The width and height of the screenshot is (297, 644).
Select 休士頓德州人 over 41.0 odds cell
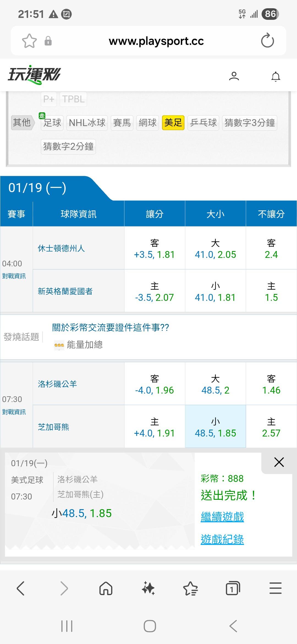tap(215, 249)
